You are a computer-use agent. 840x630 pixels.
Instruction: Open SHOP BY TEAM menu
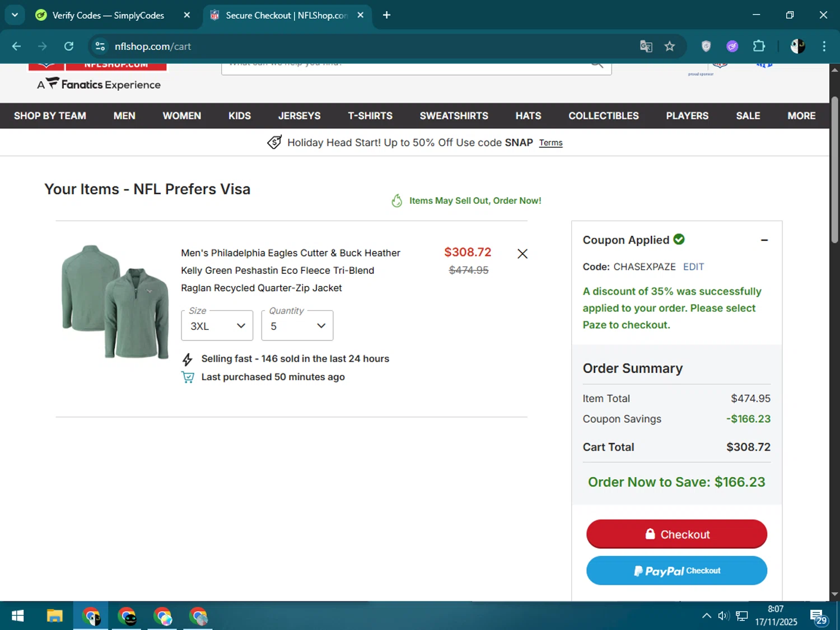[x=50, y=116]
